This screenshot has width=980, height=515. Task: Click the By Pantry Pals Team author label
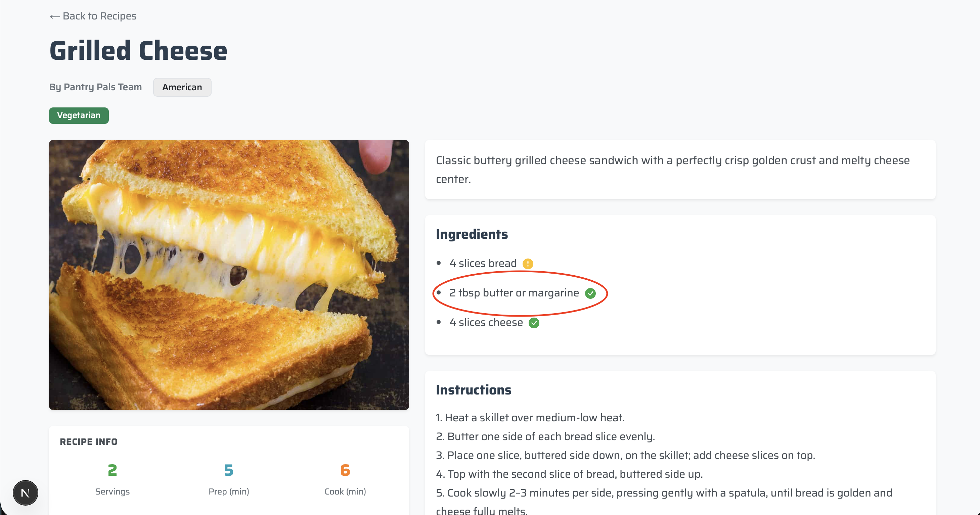point(95,87)
